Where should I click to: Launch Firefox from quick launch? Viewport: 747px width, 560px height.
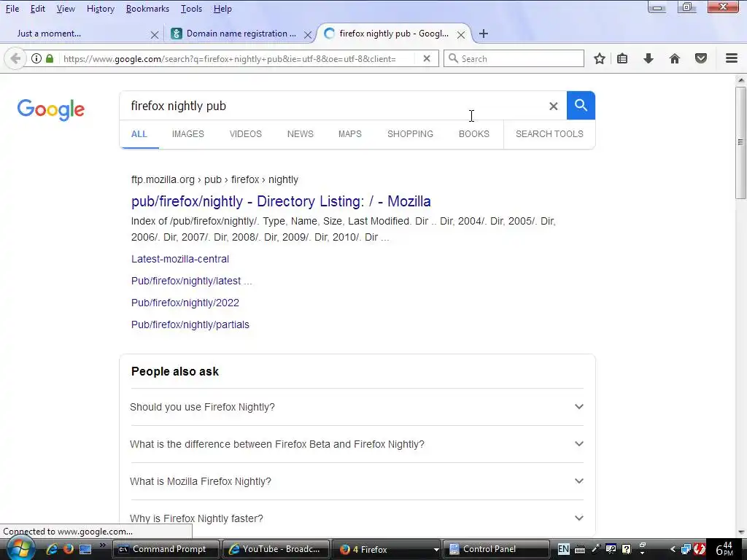pyautogui.click(x=68, y=549)
